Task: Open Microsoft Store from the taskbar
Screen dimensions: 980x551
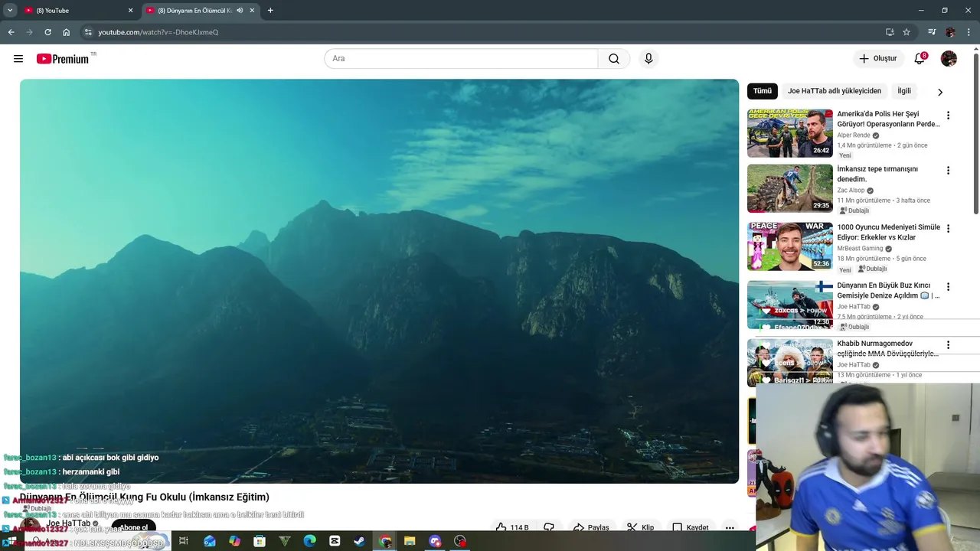Action: tap(260, 541)
